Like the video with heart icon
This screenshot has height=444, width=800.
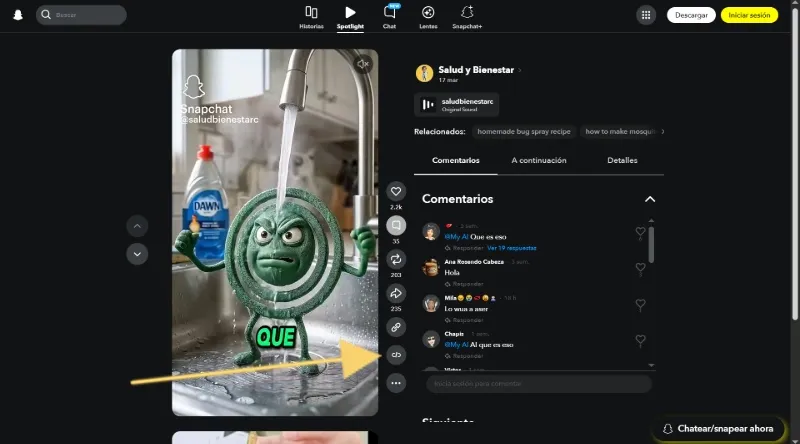point(396,191)
